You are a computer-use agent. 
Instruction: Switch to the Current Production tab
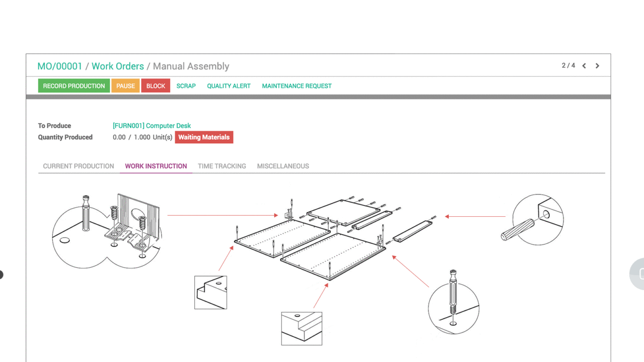point(78,166)
